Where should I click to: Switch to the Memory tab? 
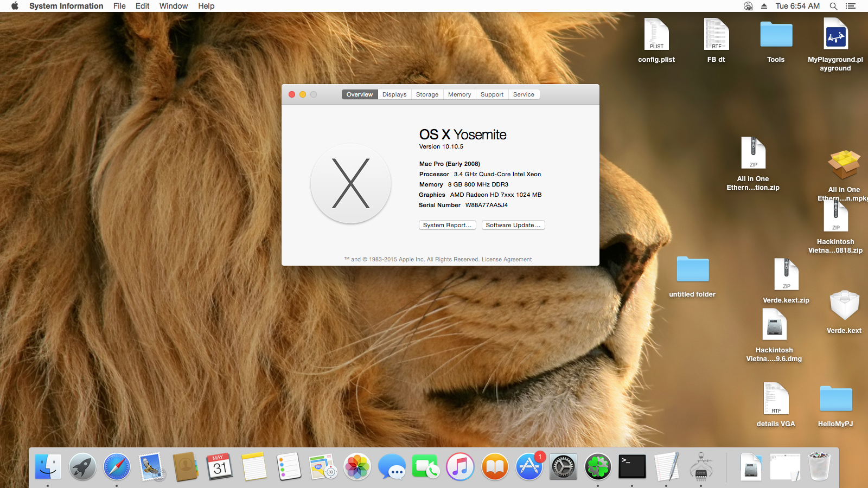(459, 94)
